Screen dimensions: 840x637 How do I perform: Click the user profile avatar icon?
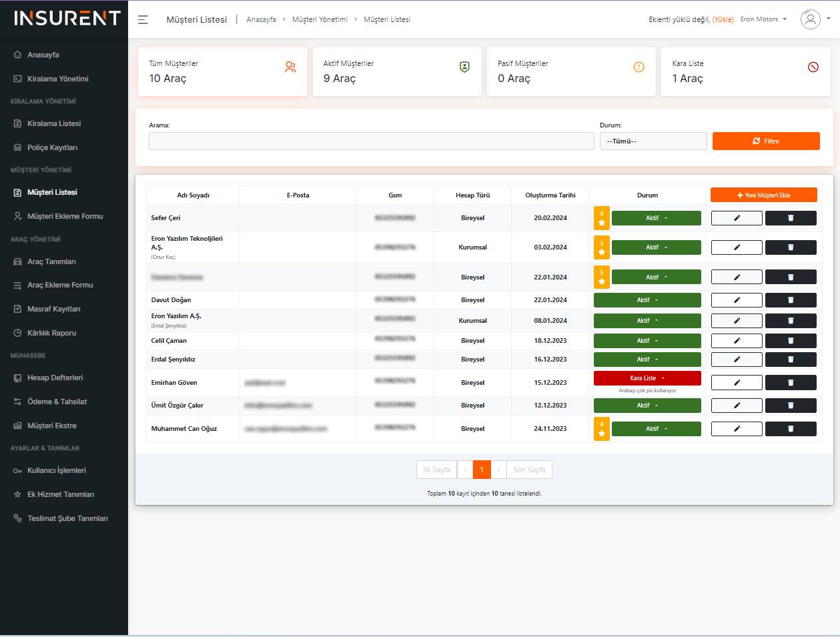(810, 19)
